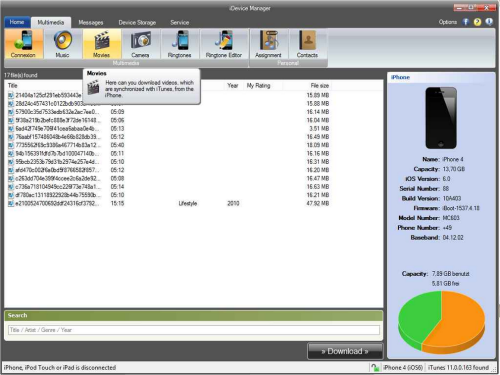This screenshot has width=500, height=375.
Task: Open Ringtones from the ribbon
Action: tap(180, 44)
